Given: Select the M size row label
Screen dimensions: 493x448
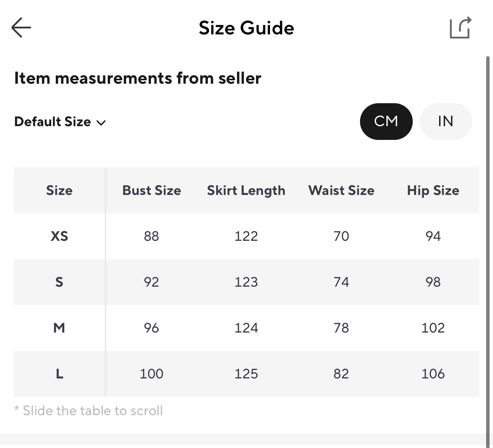Looking at the screenshot, I should coord(59,328).
